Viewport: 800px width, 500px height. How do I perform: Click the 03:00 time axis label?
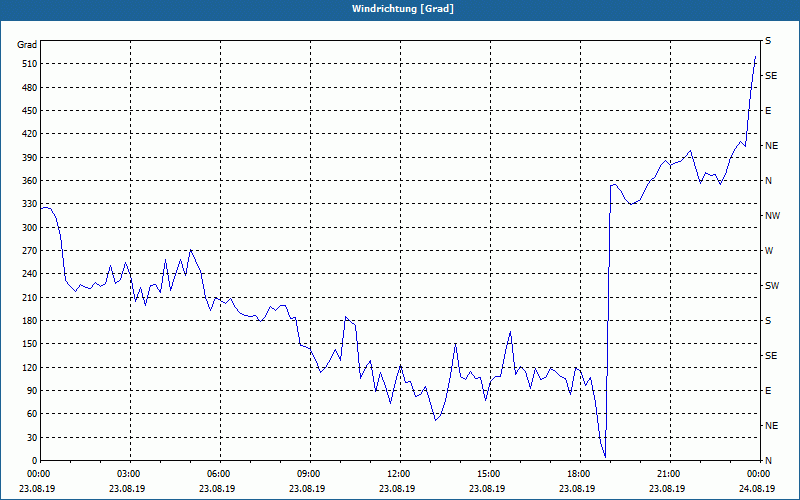[x=127, y=474]
